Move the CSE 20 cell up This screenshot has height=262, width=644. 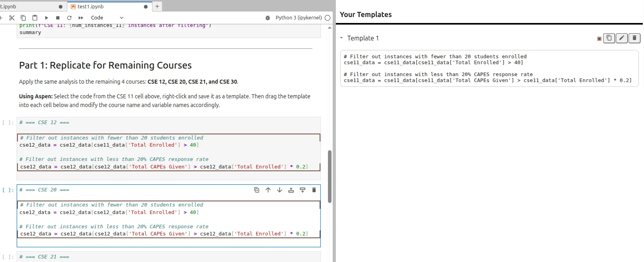pos(268,190)
